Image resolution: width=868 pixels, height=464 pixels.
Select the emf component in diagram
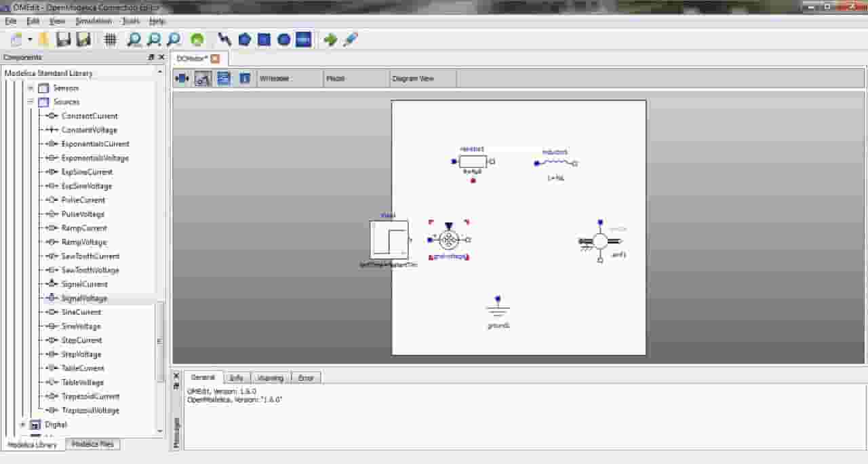coord(600,241)
